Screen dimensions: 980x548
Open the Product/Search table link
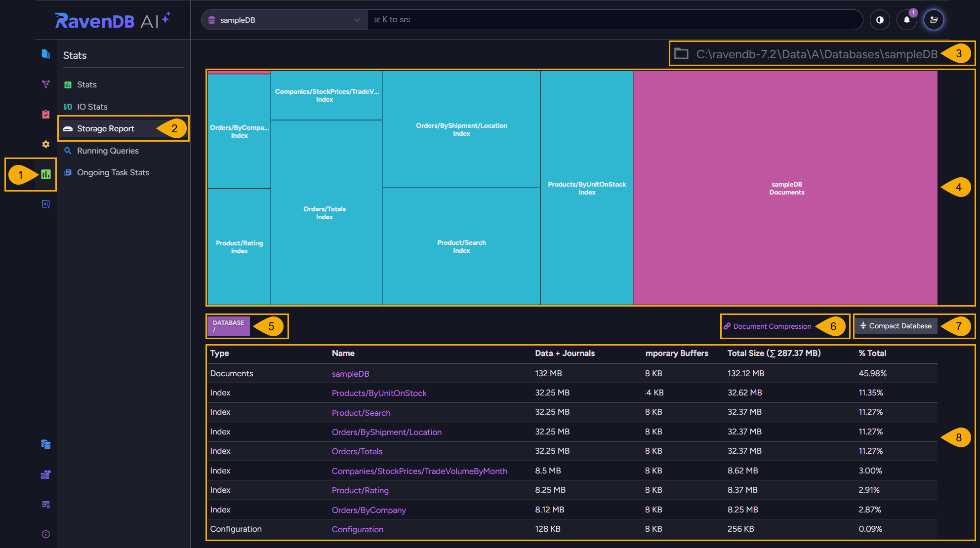[361, 413]
